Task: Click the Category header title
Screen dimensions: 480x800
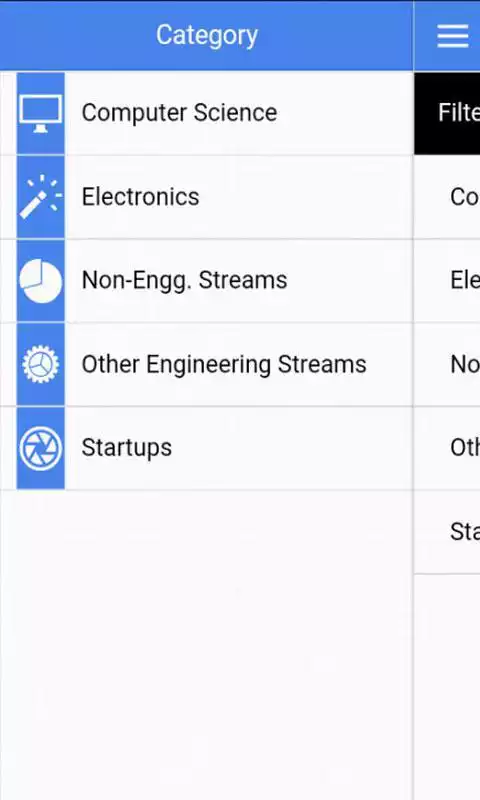Action: [207, 35]
